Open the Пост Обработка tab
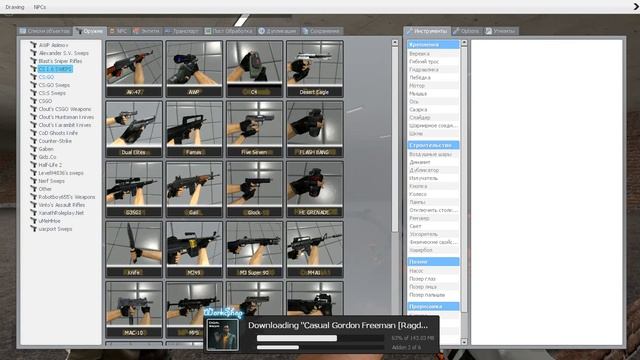Screen dimensions: 640x360 tap(229, 31)
